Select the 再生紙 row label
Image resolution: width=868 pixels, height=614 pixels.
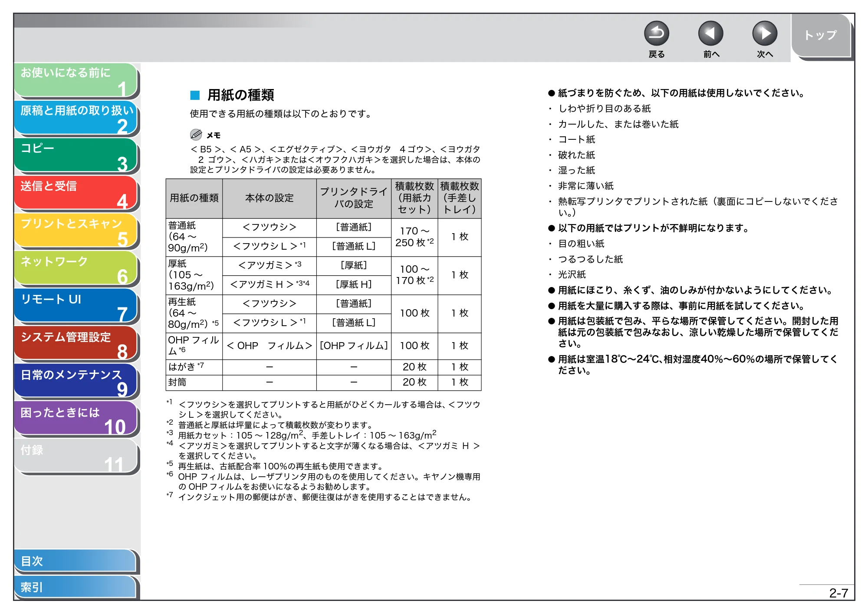pos(194,314)
